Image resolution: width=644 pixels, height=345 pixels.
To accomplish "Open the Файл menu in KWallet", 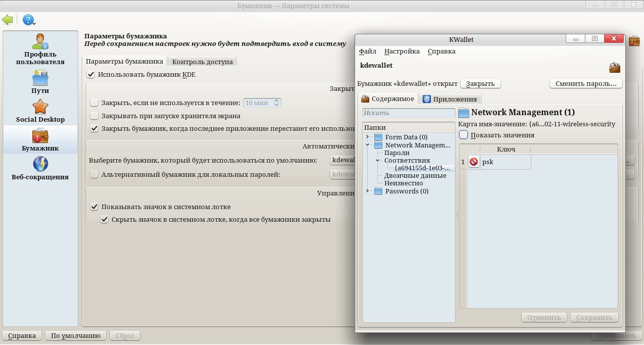I will pyautogui.click(x=367, y=52).
